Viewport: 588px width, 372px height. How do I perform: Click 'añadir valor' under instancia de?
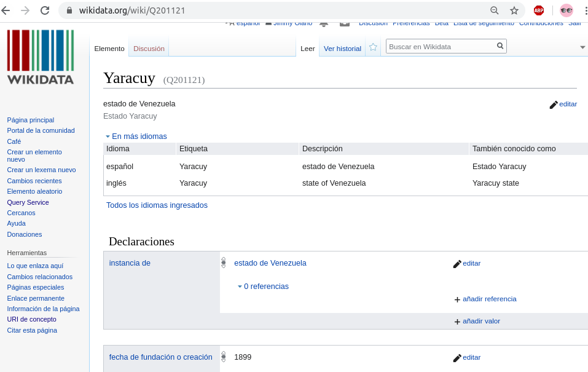pyautogui.click(x=480, y=321)
